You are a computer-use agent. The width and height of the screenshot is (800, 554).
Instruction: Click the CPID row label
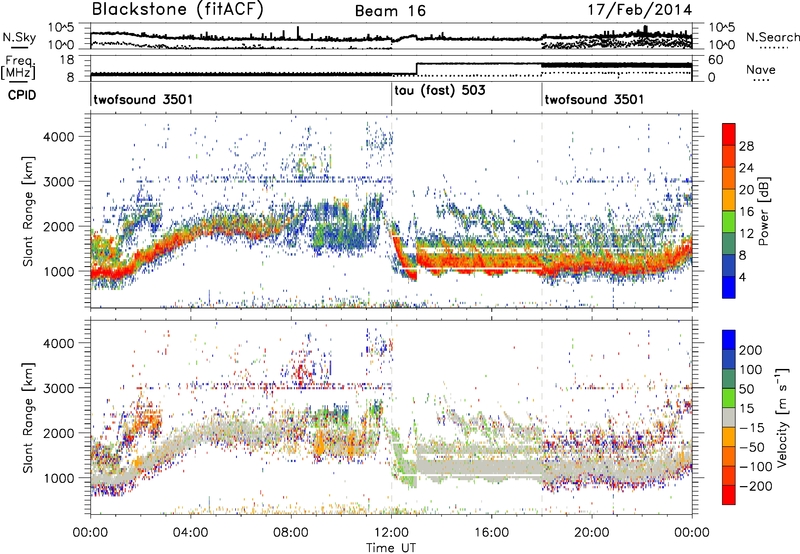point(22,95)
